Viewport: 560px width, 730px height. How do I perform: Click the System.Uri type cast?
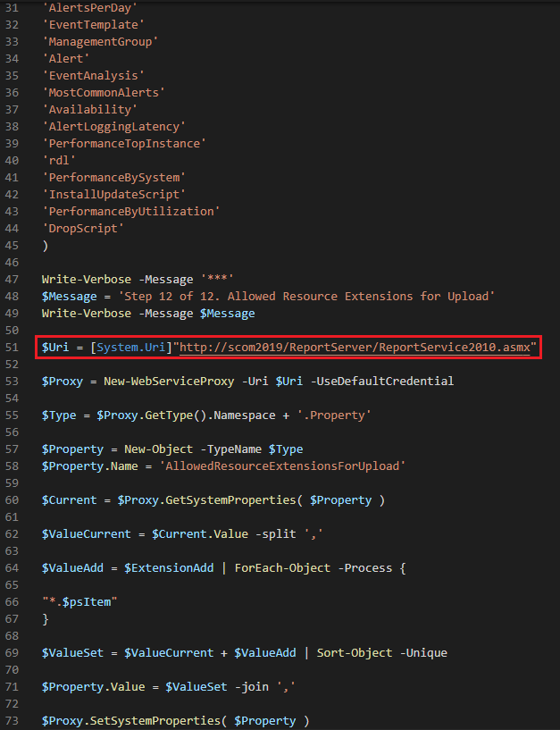131,348
